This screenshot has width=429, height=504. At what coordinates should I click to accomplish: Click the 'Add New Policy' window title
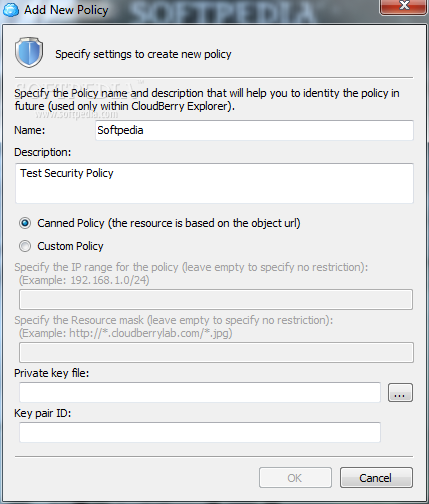pyautogui.click(x=66, y=10)
